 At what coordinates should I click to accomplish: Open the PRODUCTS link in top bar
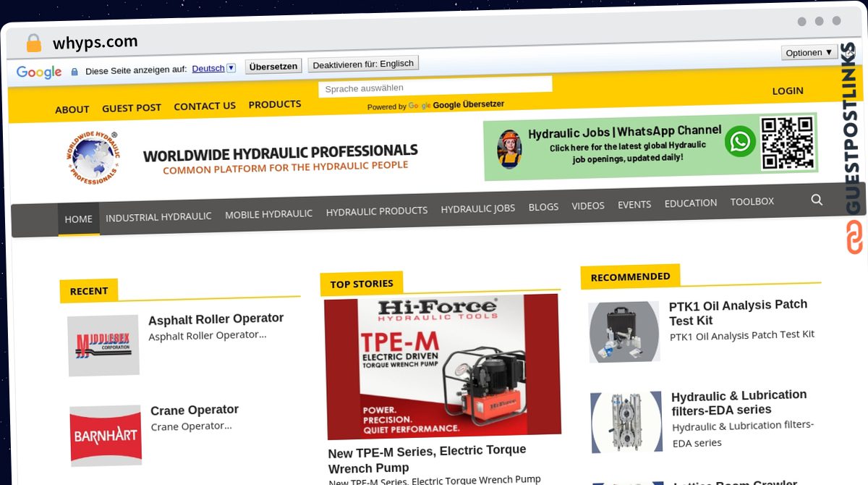[275, 104]
